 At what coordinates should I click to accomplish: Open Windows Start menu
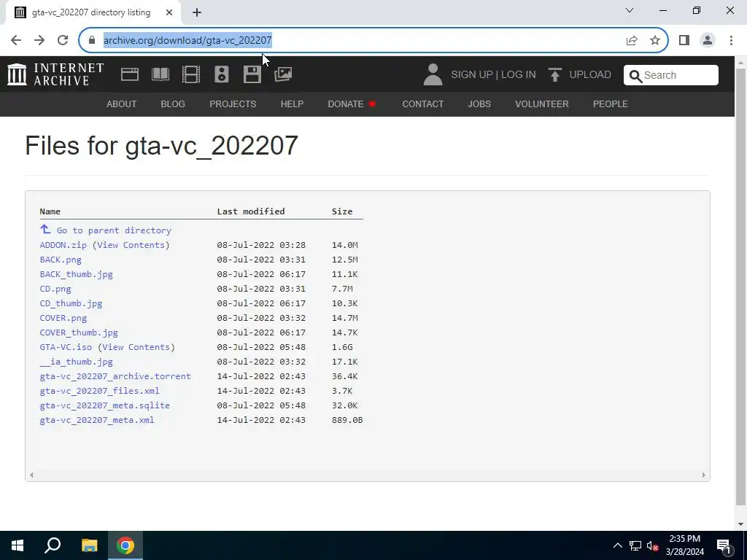tap(18, 545)
